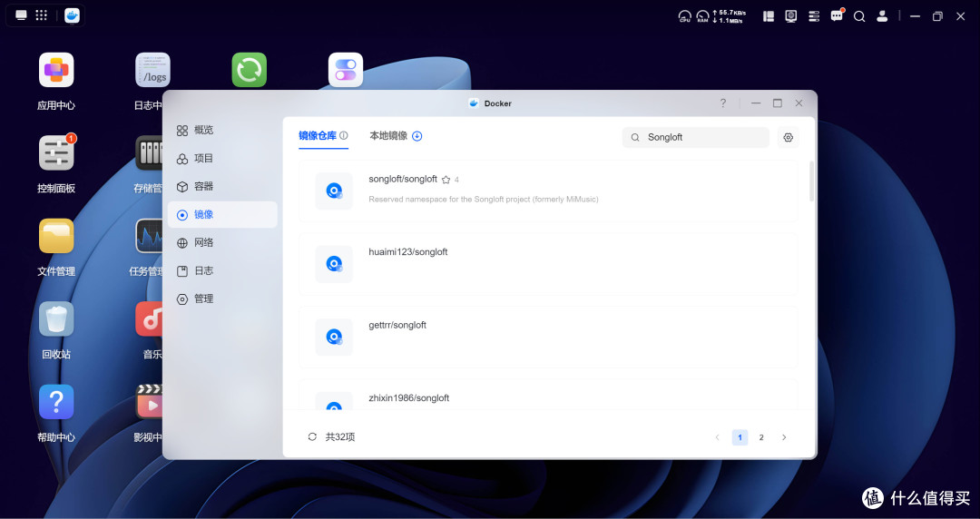This screenshot has height=519, width=980.
Task: Click the help question mark in the Docker window
Action: 723,103
